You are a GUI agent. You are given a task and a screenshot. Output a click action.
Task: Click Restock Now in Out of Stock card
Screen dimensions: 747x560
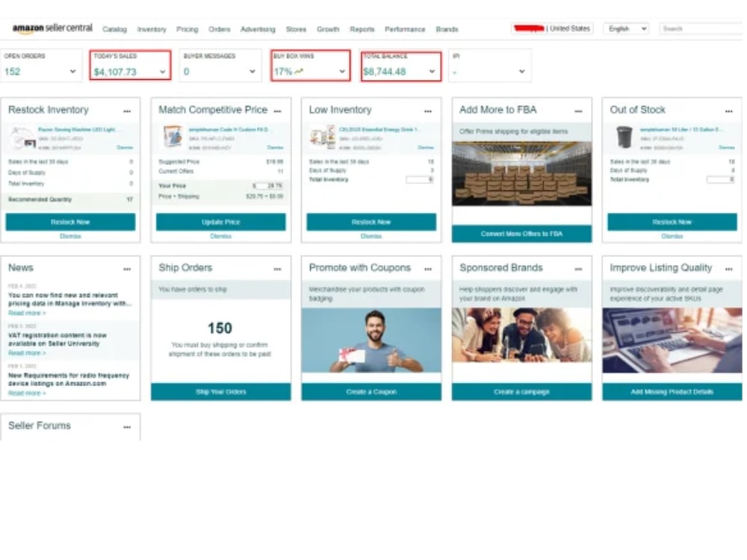[x=672, y=222]
